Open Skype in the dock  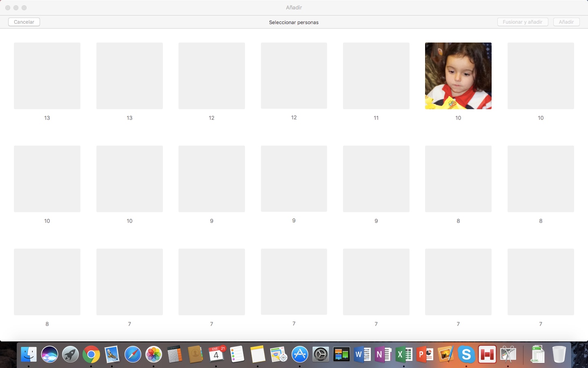click(x=466, y=355)
